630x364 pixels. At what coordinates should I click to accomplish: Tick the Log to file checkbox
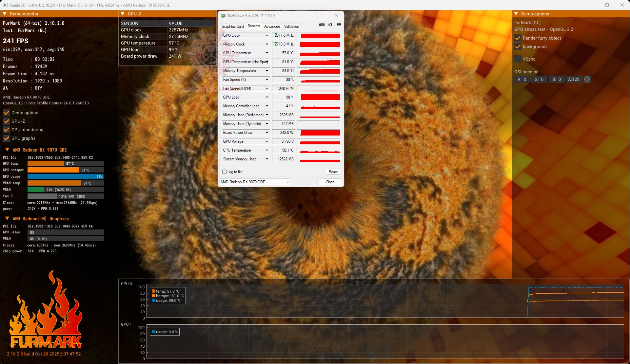click(x=225, y=172)
